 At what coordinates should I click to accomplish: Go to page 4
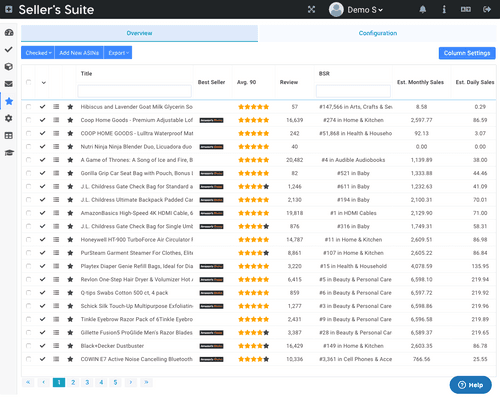101,382
